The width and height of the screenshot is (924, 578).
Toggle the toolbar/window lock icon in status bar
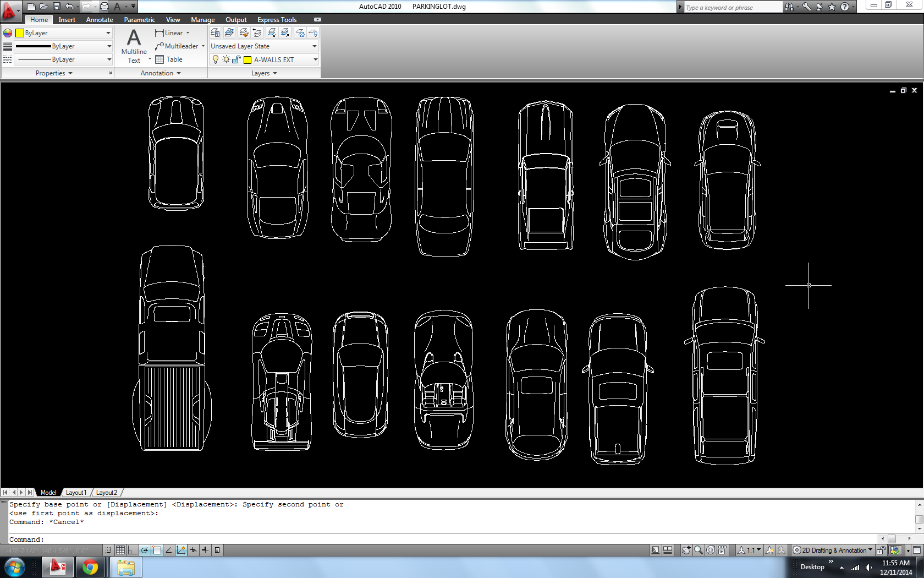(x=881, y=550)
